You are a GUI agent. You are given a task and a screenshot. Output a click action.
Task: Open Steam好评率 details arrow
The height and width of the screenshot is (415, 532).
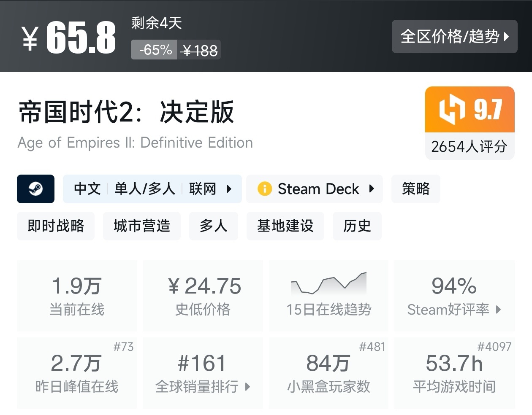pyautogui.click(x=499, y=310)
